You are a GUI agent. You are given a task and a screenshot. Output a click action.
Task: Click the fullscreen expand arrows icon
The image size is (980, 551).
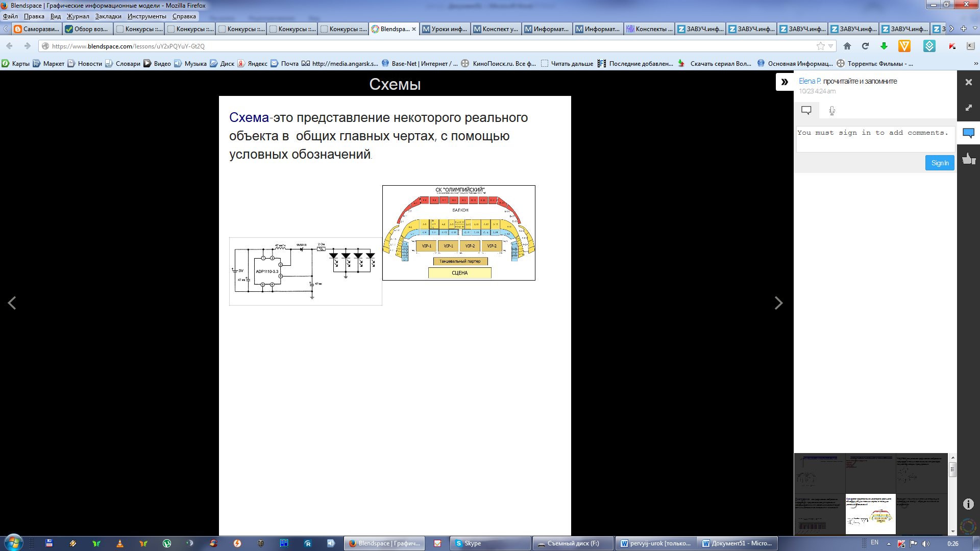968,108
